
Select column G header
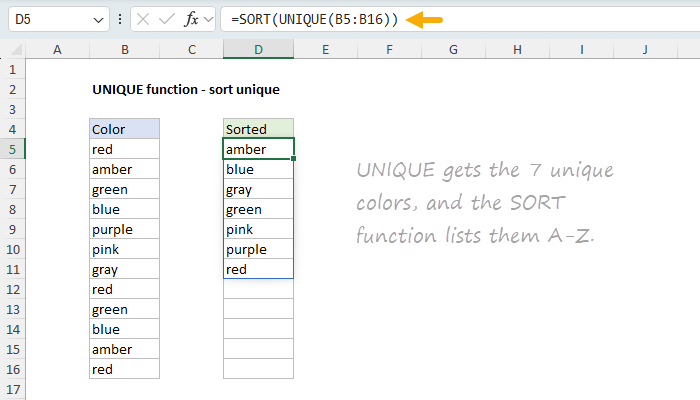(453, 50)
